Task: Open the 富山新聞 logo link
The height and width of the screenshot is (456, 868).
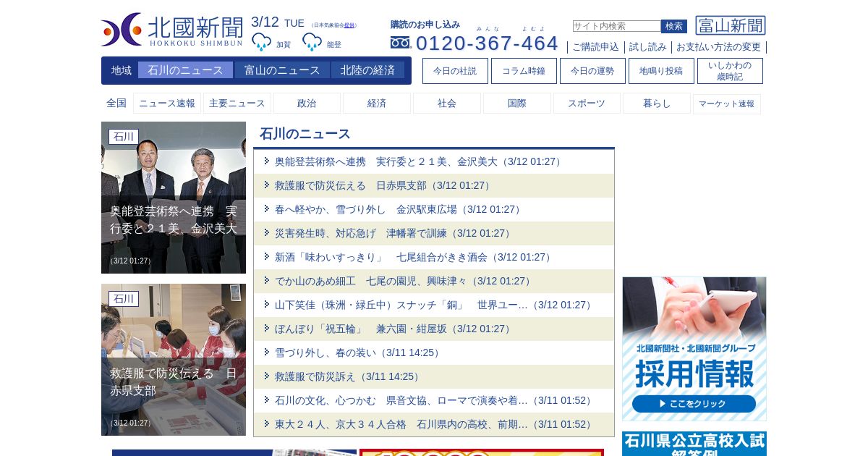Action: [731, 25]
